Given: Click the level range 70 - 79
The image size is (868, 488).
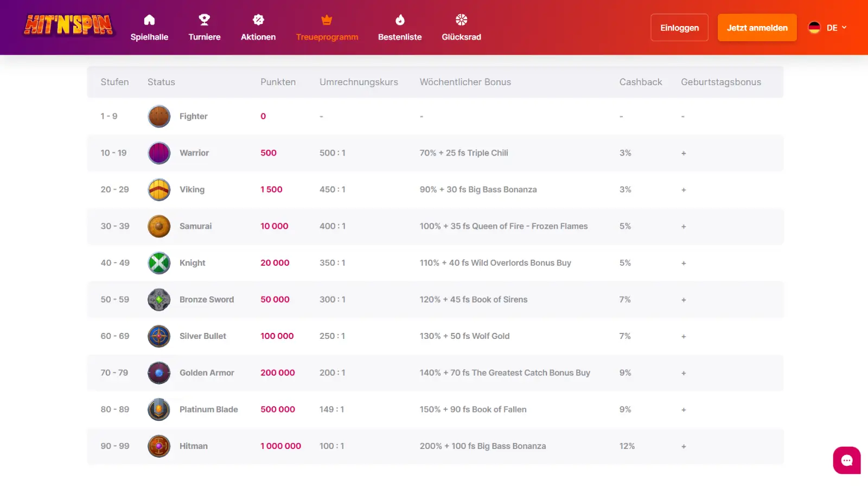Looking at the screenshot, I should 114,373.
